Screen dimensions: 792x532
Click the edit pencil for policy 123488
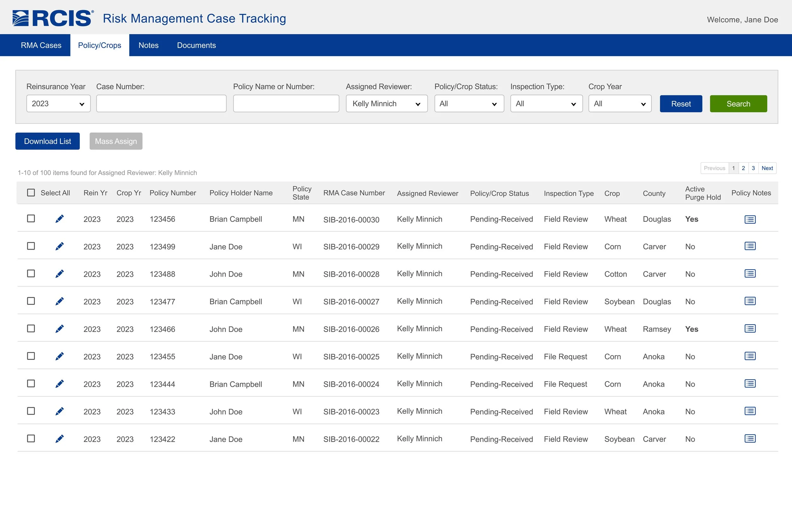[59, 274]
